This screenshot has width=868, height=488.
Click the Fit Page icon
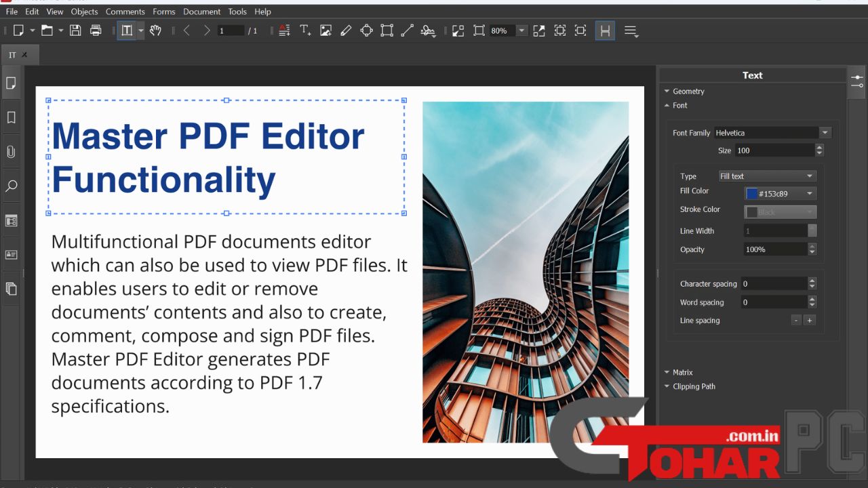[x=479, y=30]
